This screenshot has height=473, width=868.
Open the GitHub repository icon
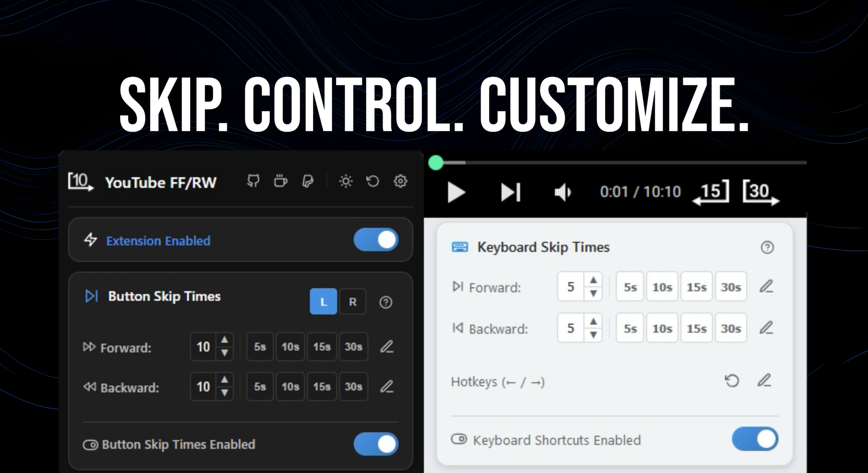[253, 181]
